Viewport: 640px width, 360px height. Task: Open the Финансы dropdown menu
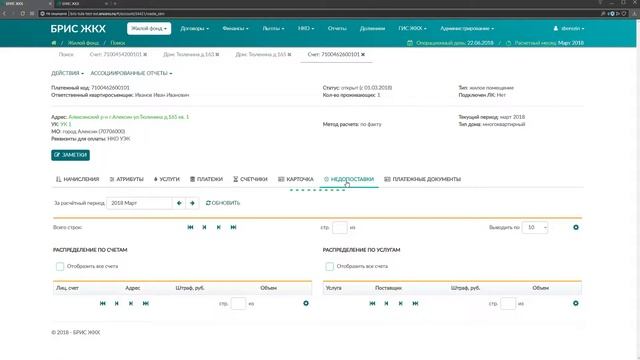tap(236, 29)
